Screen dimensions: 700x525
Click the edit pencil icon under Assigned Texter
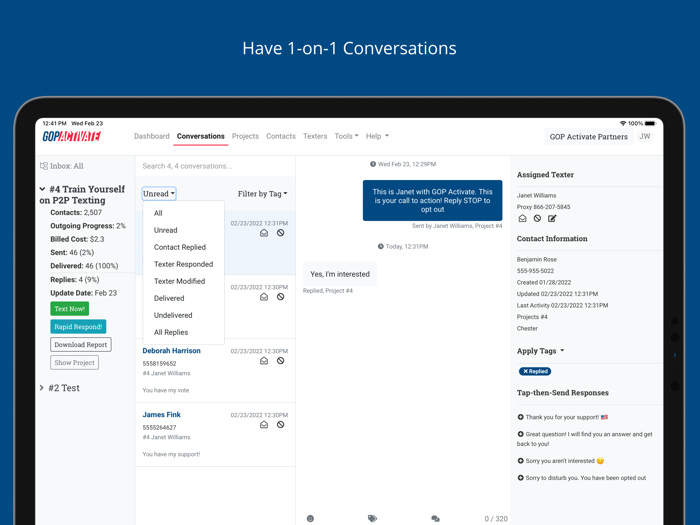point(552,218)
